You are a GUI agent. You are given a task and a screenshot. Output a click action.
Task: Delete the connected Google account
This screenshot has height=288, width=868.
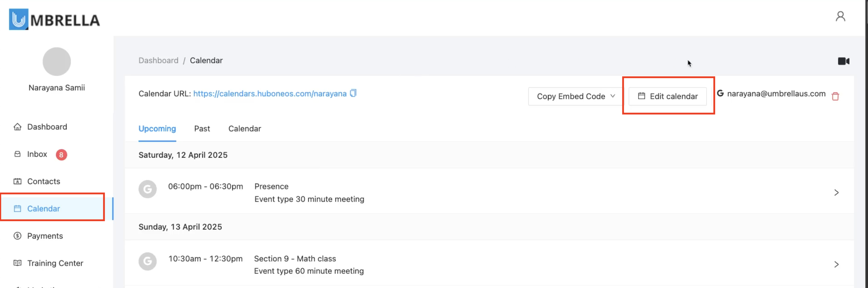click(x=835, y=96)
